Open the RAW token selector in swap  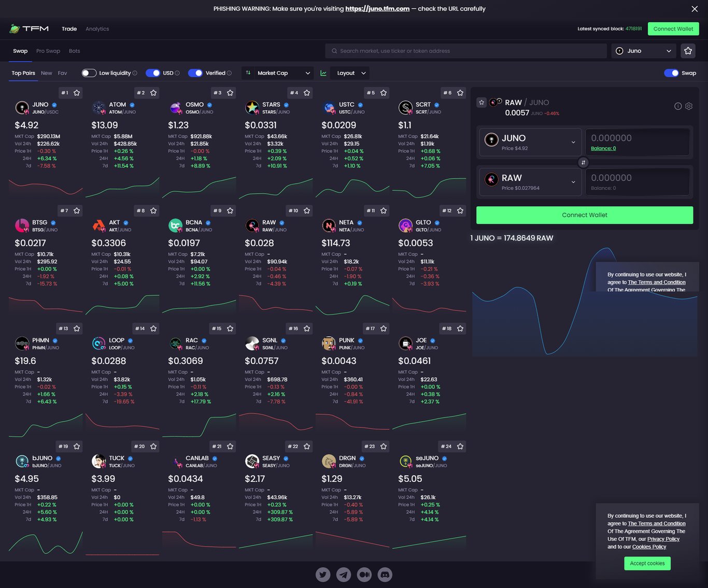pos(530,182)
